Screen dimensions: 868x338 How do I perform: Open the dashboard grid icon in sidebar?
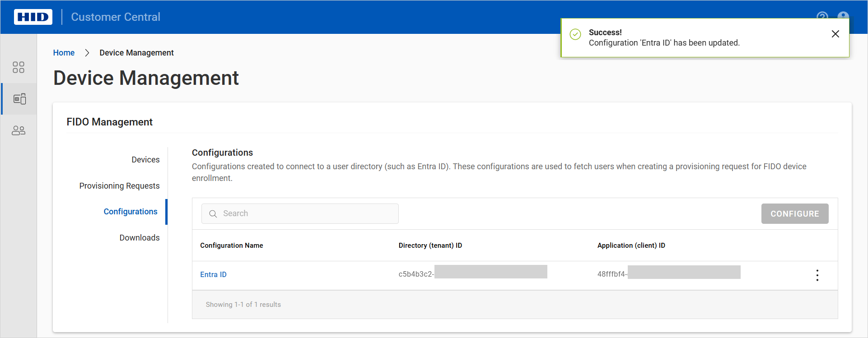(x=19, y=67)
